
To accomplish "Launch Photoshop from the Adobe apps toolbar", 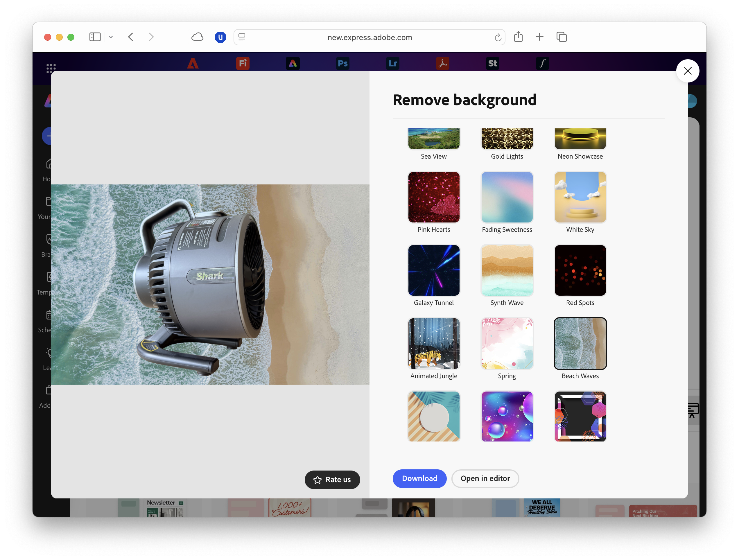I will (342, 63).
